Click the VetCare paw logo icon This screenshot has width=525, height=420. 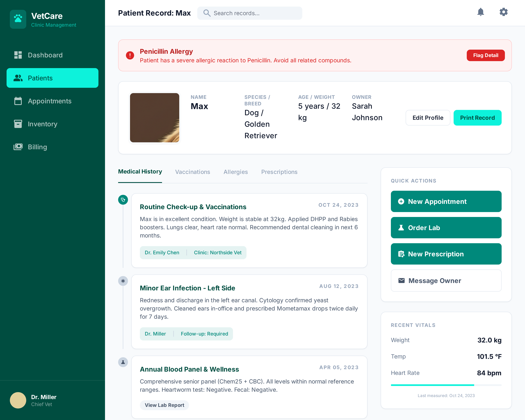18,19
